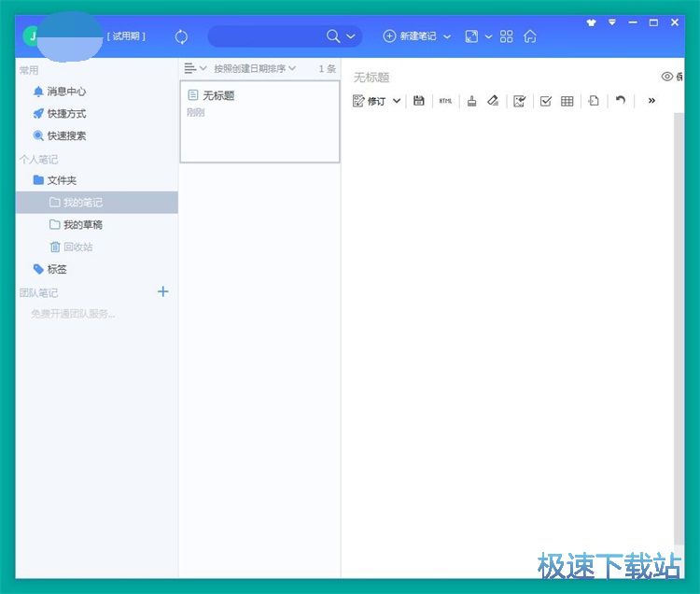The image size is (700, 594).
Task: Click the eye view-mode icon
Action: [667, 77]
